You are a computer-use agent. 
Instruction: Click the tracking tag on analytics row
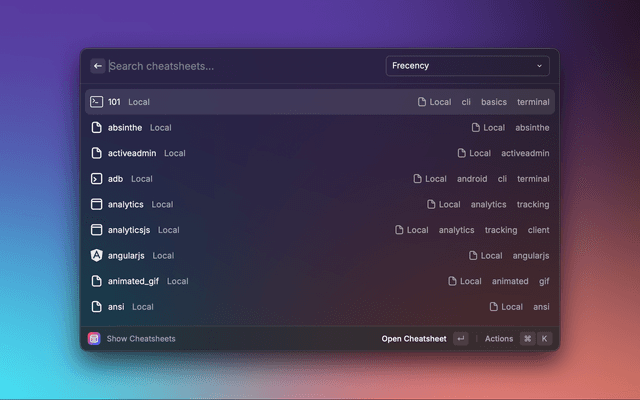(533, 204)
